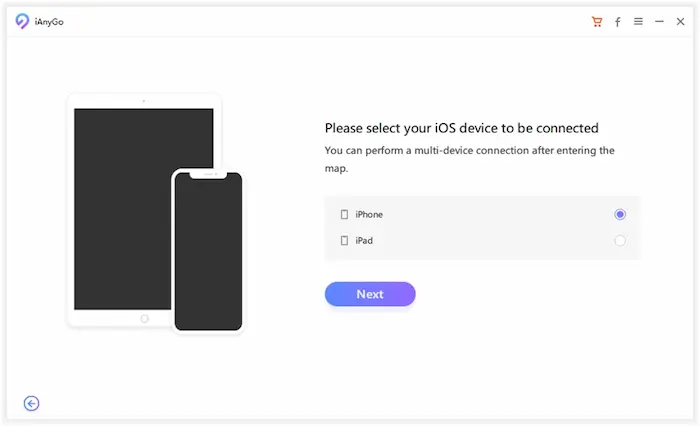Click the Next button
The image size is (700, 426).
coord(370,294)
